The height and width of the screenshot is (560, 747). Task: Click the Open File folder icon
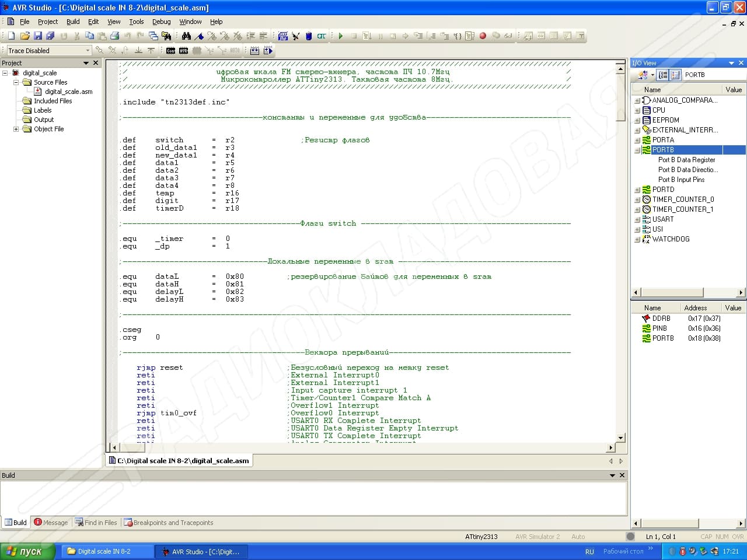tap(25, 36)
